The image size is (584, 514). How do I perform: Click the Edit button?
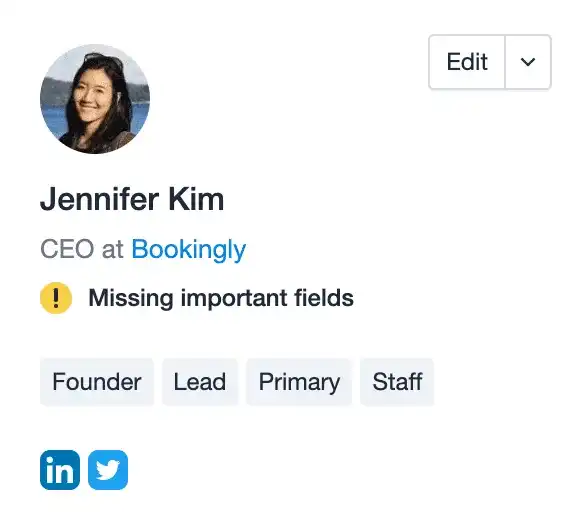(467, 62)
